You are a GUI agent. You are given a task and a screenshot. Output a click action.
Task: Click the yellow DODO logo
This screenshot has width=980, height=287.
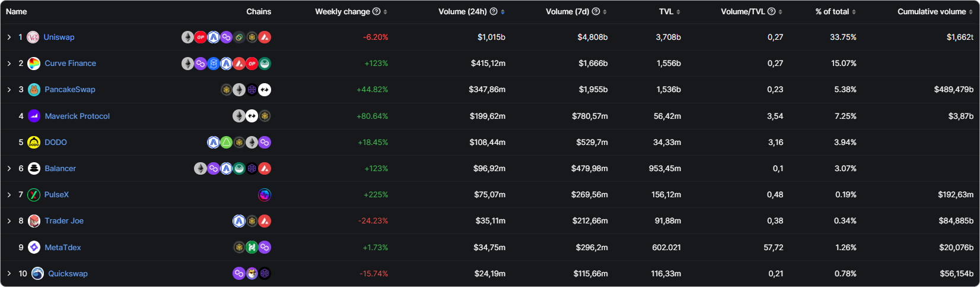coord(34,143)
